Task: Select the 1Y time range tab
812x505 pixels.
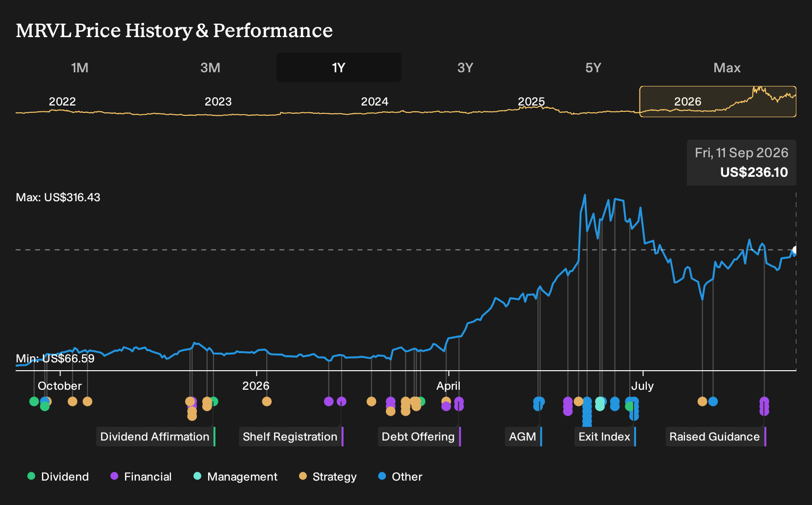Action: coord(339,67)
